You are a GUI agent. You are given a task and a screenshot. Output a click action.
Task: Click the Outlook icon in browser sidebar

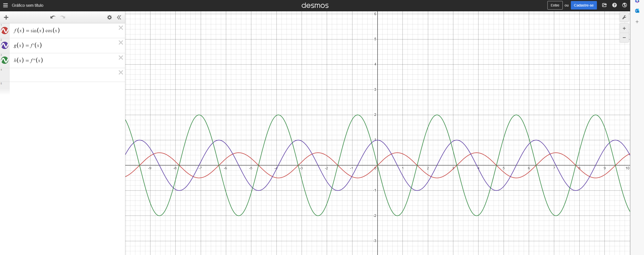(637, 11)
